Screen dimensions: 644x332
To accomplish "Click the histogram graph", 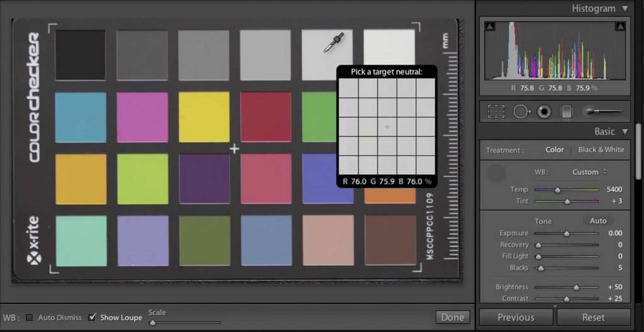I will [x=555, y=50].
